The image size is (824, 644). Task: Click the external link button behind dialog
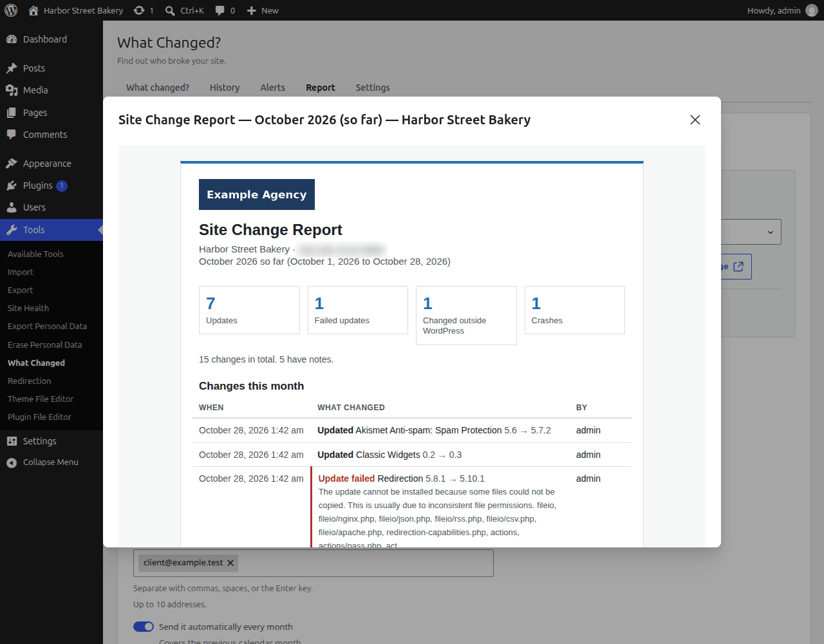[736, 267]
